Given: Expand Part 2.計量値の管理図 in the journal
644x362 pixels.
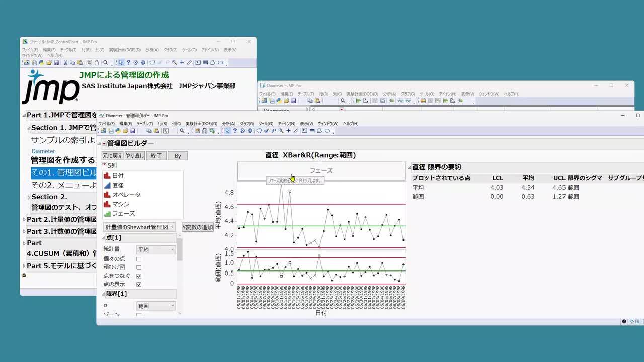Looking at the screenshot, I should pos(24,220).
